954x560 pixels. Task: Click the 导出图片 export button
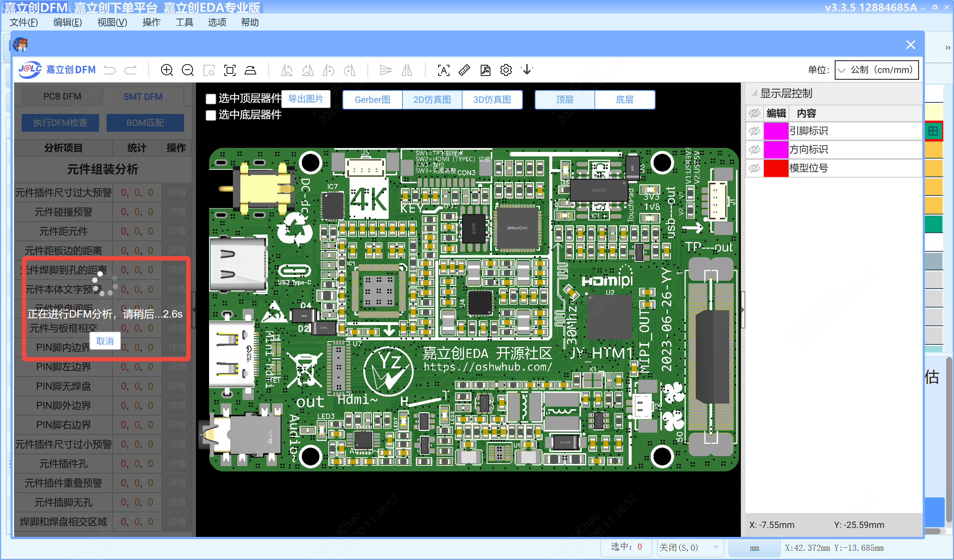click(306, 99)
